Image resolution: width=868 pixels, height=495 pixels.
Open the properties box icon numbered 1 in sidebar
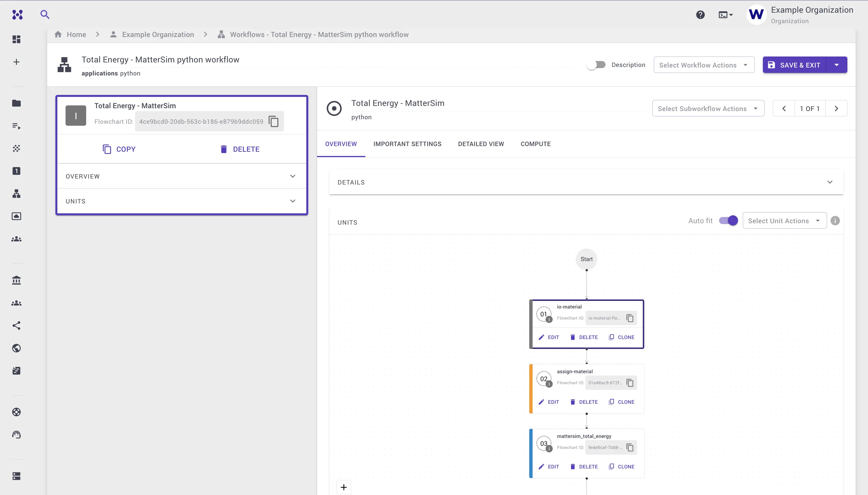[x=16, y=171]
